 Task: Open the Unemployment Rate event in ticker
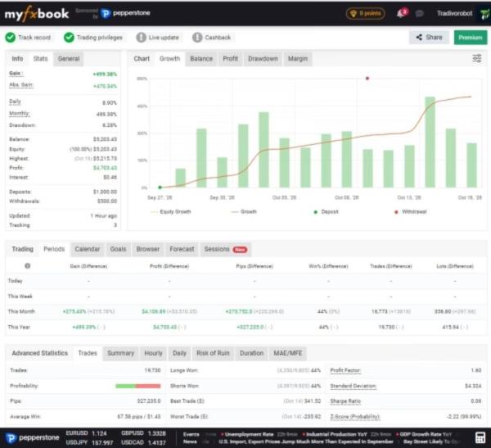pyautogui.click(x=248, y=435)
